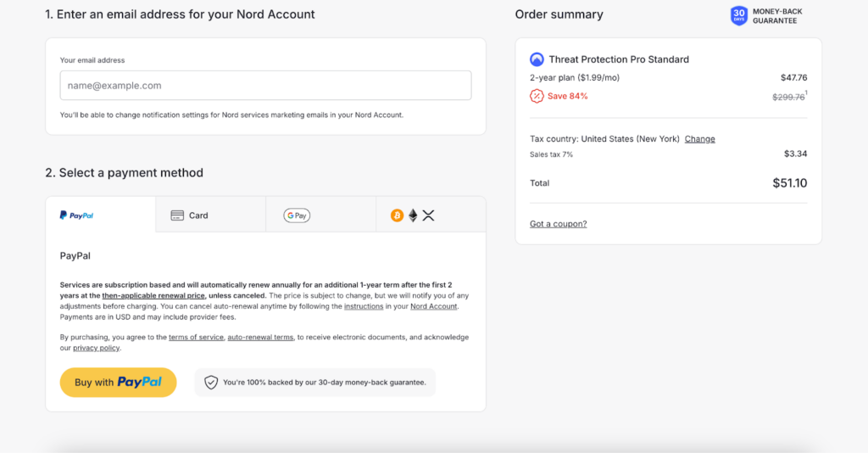Image resolution: width=868 pixels, height=453 pixels.
Task: Click the Your email address label
Action: point(92,60)
